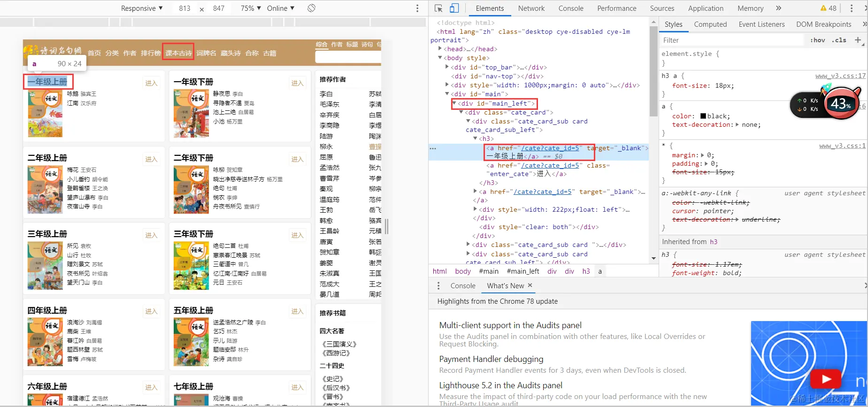Image resolution: width=868 pixels, height=407 pixels.
Task: Click the viewport width field showing 813
Action: (184, 8)
